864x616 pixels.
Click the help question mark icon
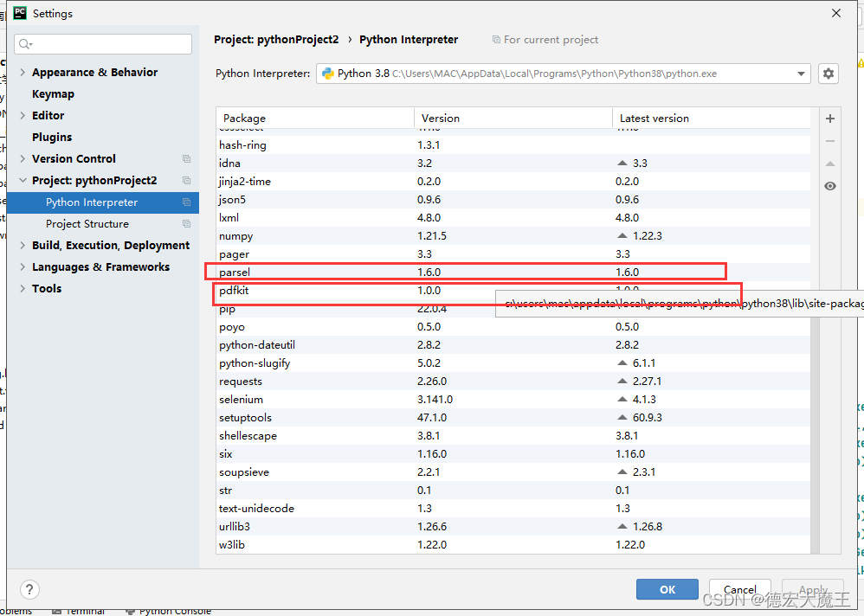tap(30, 589)
